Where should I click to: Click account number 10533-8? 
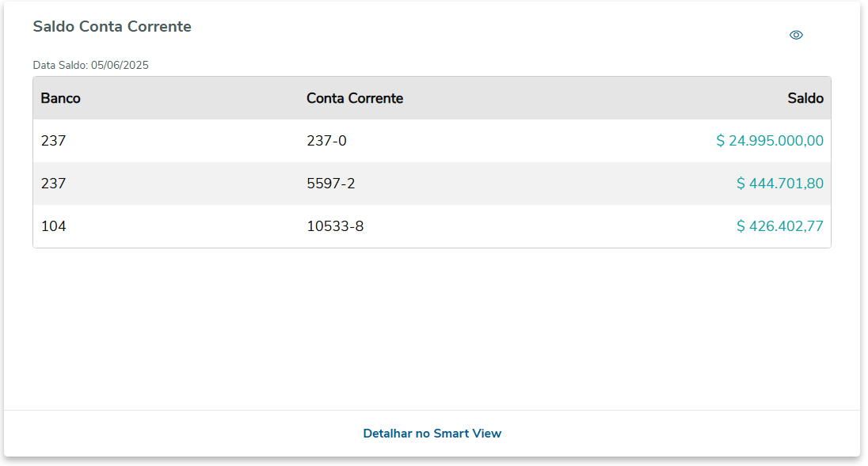tap(335, 227)
